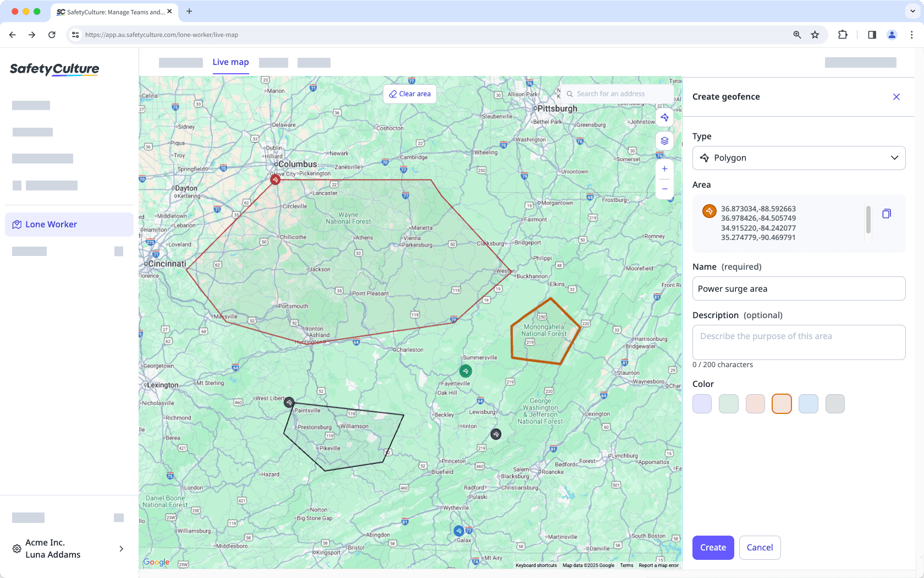Click the green worker marker near Summersville
This screenshot has width=924, height=578.
coord(466,370)
